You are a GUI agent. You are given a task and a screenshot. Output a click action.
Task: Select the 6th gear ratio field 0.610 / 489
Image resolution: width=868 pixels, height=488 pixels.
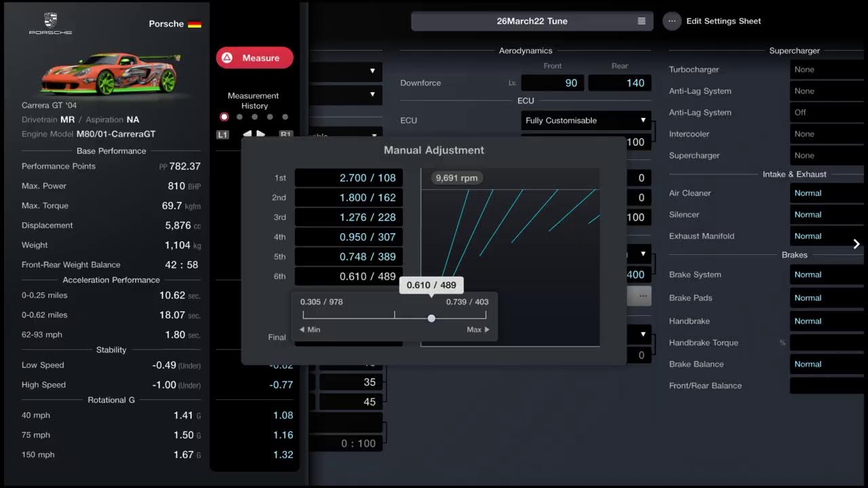point(349,276)
